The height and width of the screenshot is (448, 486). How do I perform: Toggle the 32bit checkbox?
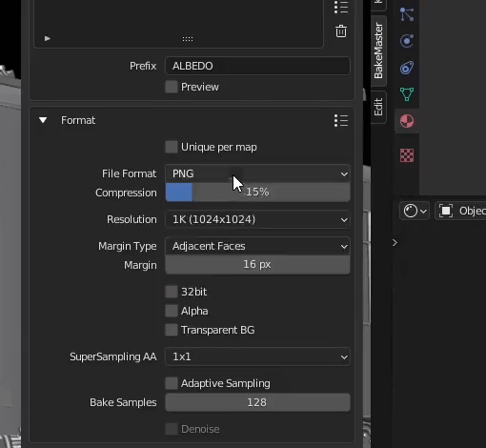[172, 292]
